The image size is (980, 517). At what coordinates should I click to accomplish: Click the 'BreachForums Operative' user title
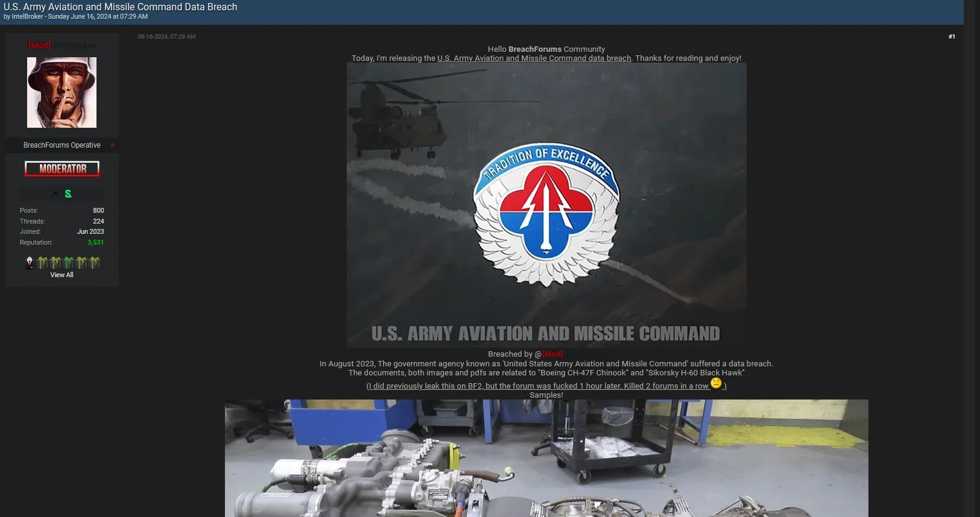62,145
